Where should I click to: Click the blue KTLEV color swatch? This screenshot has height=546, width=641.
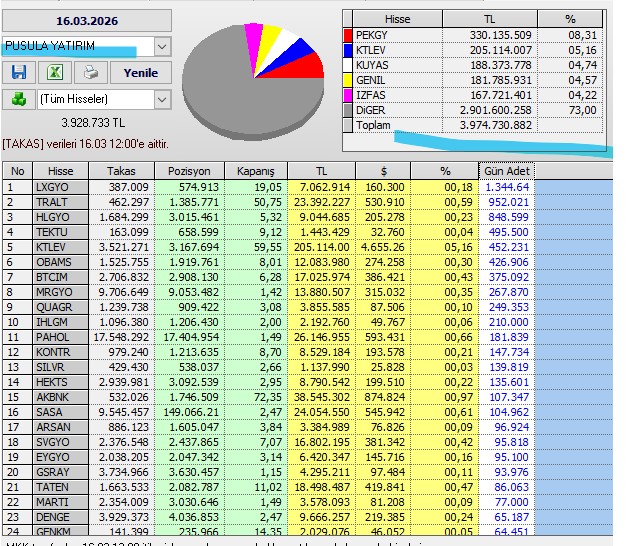pyautogui.click(x=348, y=50)
